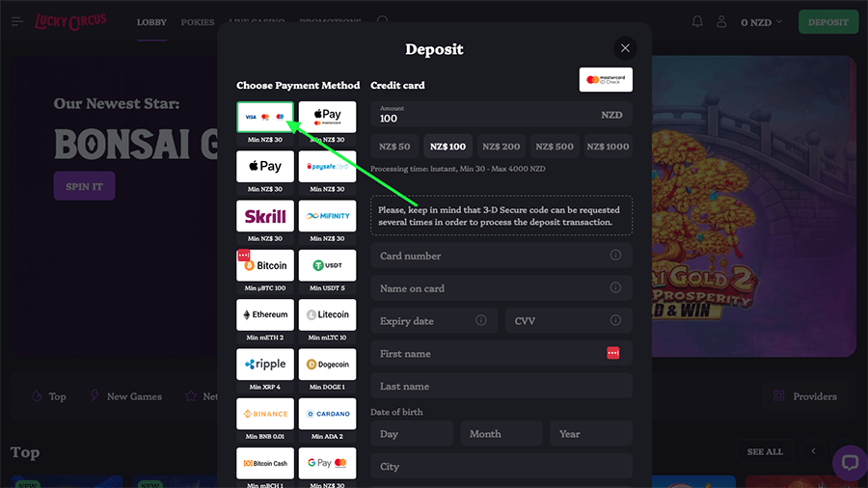The width and height of the screenshot is (868, 488).
Task: Choose the plain Apple Pay payment tile
Action: (265, 166)
